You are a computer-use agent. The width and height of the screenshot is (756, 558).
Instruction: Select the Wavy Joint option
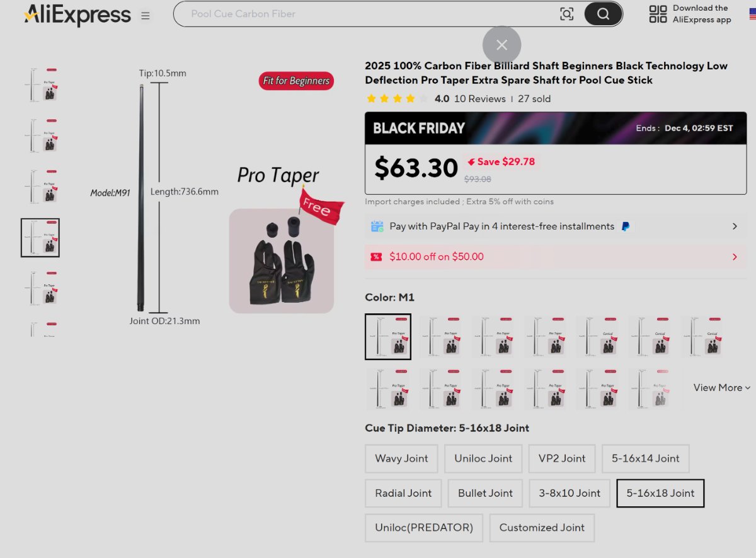[401, 458]
